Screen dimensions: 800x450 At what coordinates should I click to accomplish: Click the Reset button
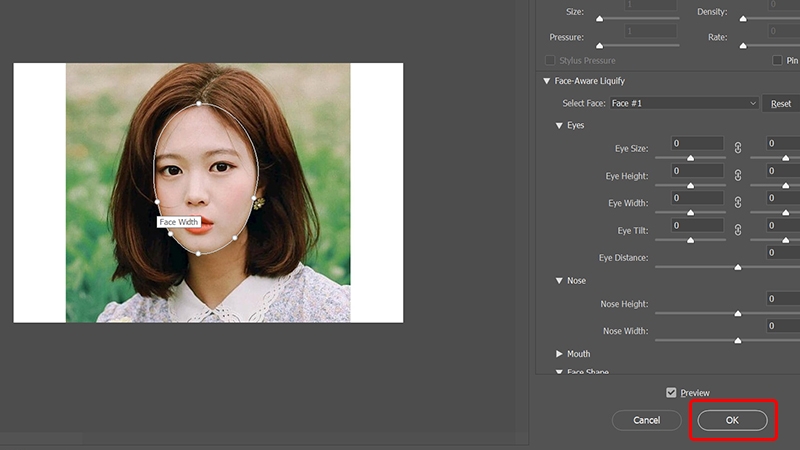tap(781, 104)
